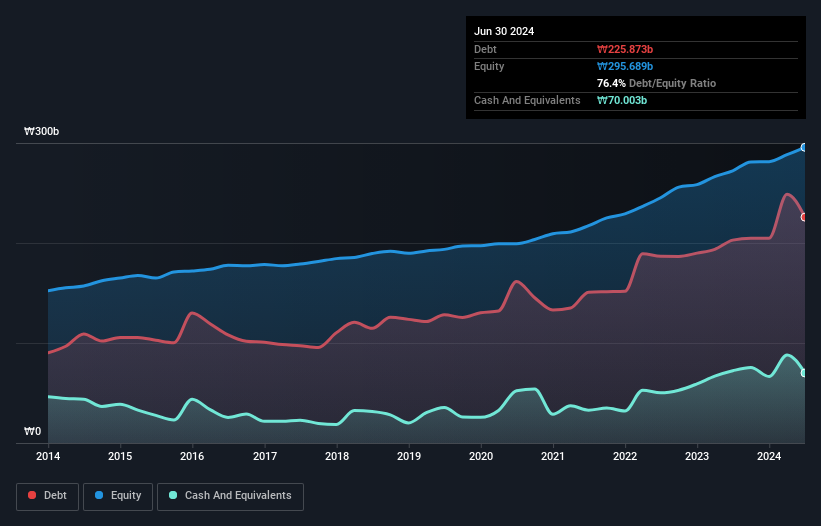Screen dimensions: 821x526
Task: Click the red Debt legend dot
Action: (32, 495)
